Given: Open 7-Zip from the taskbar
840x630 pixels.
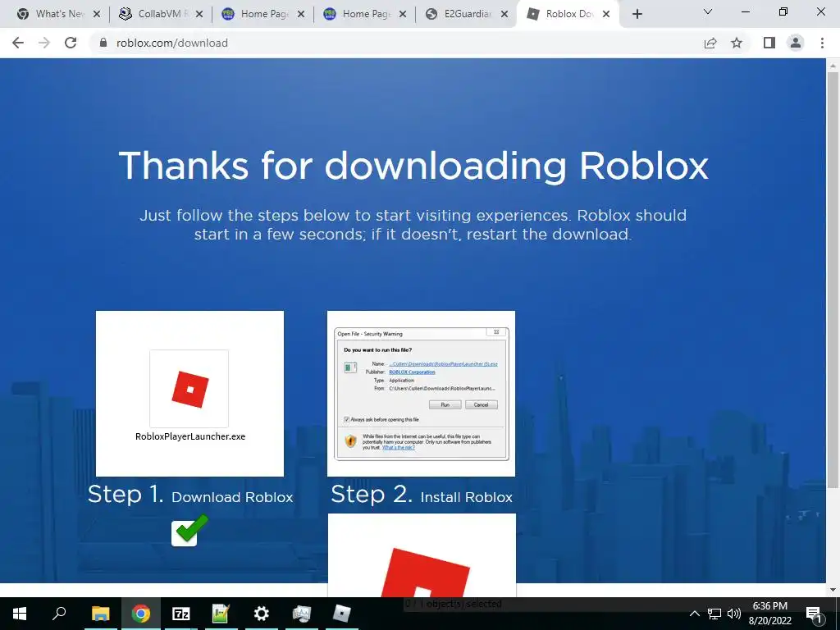Looking at the screenshot, I should [181, 614].
